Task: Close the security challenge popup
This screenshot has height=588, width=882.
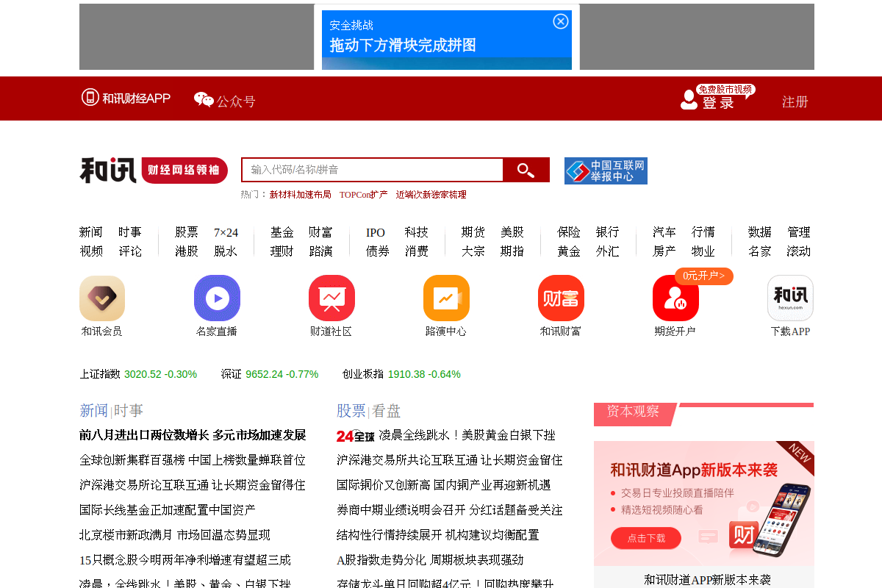Action: [x=561, y=21]
